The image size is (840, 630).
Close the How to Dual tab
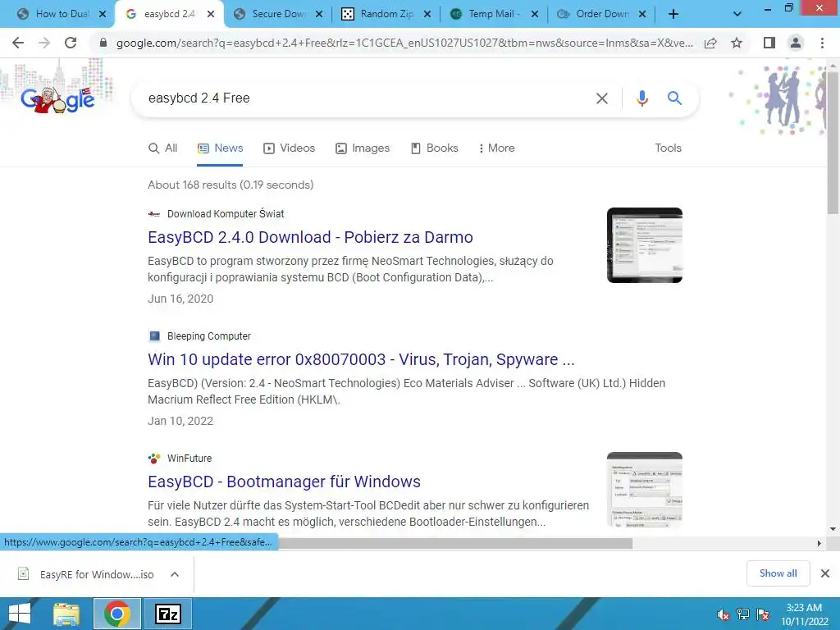click(103, 14)
